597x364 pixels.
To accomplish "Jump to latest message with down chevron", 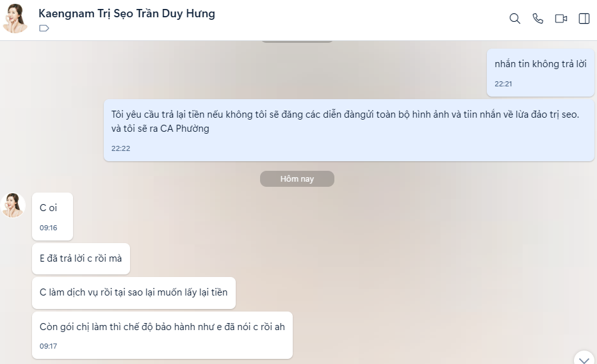I will click(x=584, y=359).
